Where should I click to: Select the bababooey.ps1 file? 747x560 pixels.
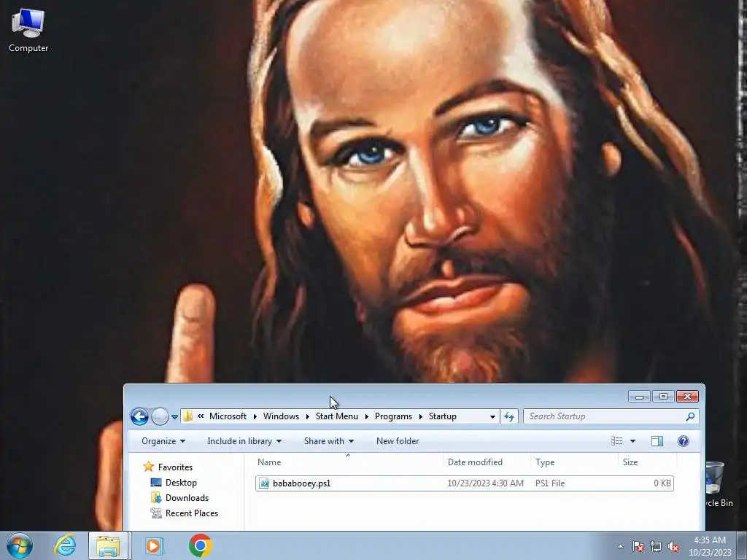[x=465, y=483]
